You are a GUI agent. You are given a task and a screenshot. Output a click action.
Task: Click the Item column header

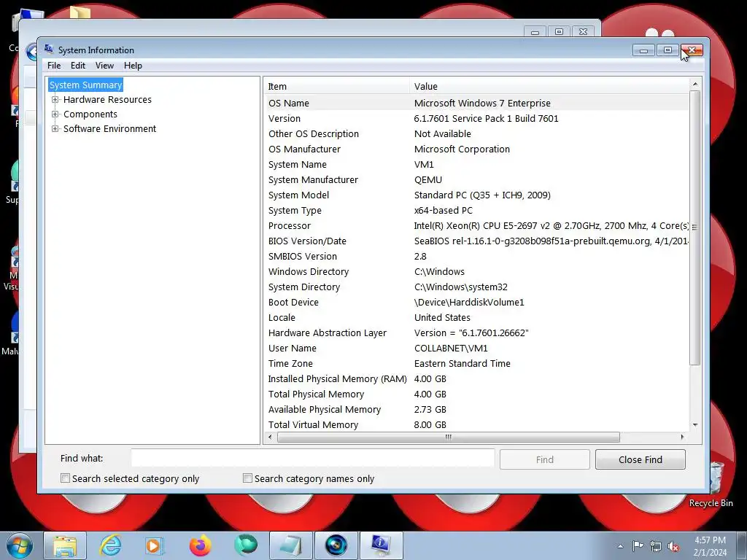click(x=336, y=86)
